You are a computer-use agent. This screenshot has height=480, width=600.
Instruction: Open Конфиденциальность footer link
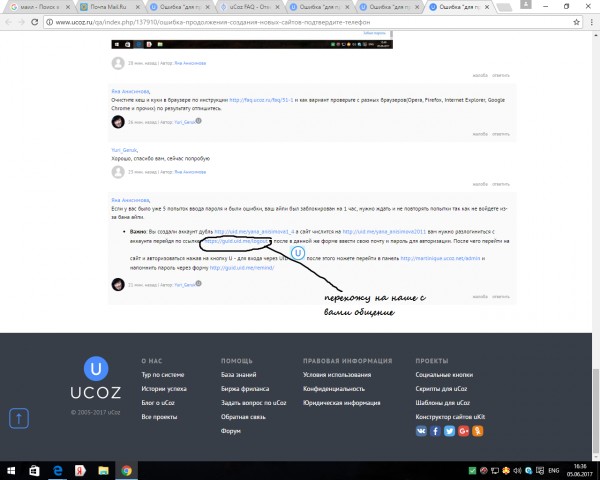pos(334,389)
